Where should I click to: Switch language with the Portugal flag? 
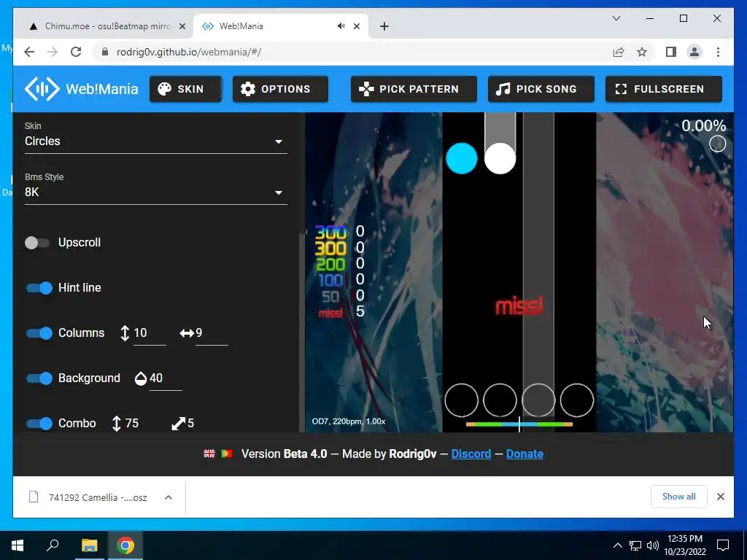(227, 454)
